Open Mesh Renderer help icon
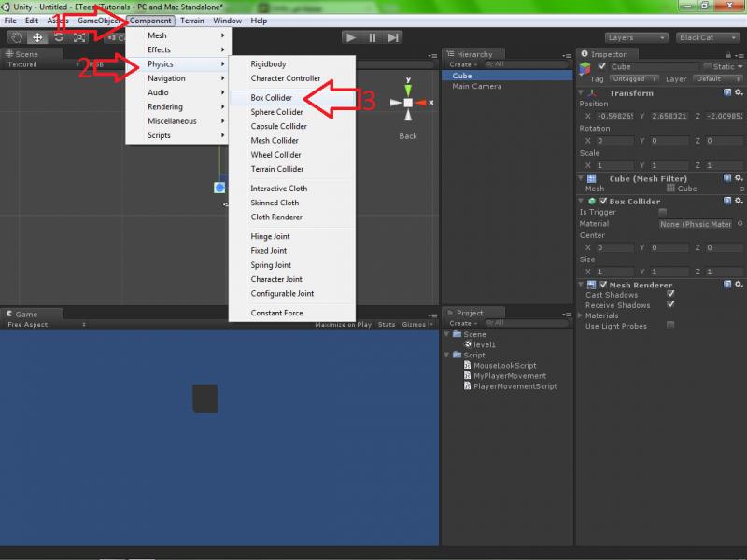The height and width of the screenshot is (560, 747). (727, 285)
